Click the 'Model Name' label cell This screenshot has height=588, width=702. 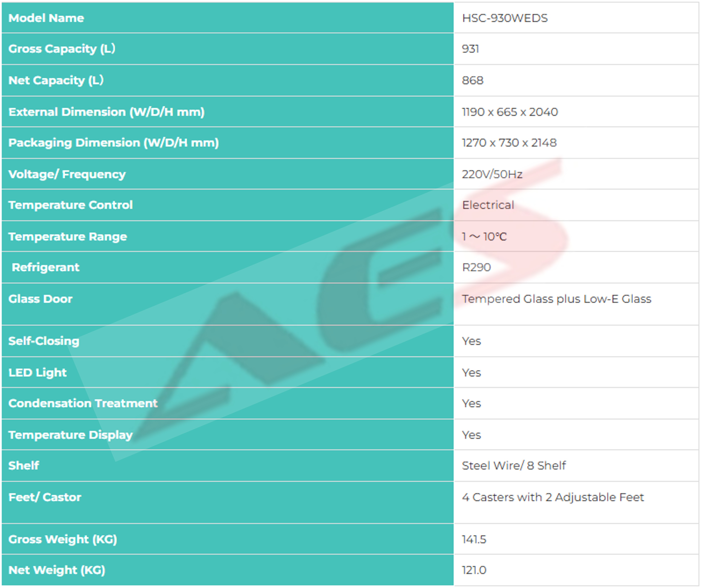coord(228,18)
